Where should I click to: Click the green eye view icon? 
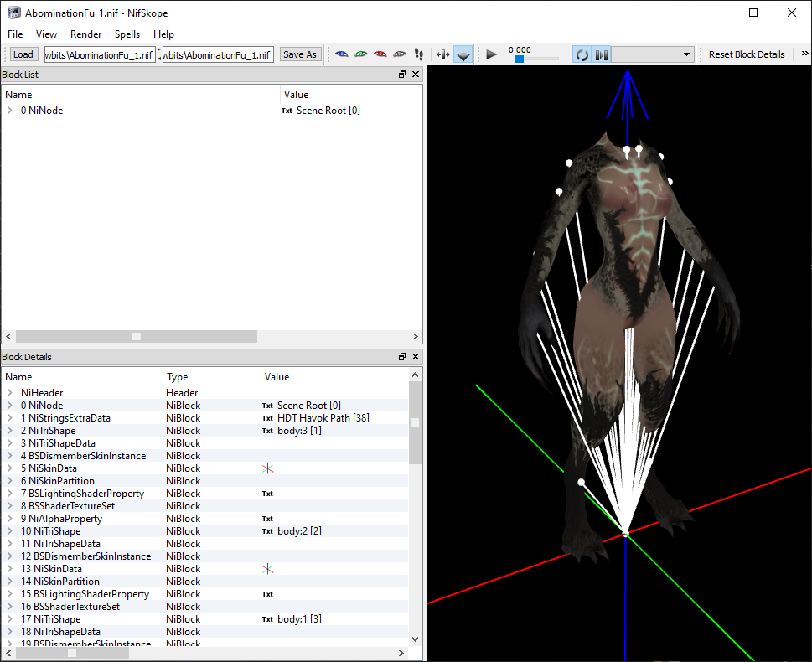[361, 54]
